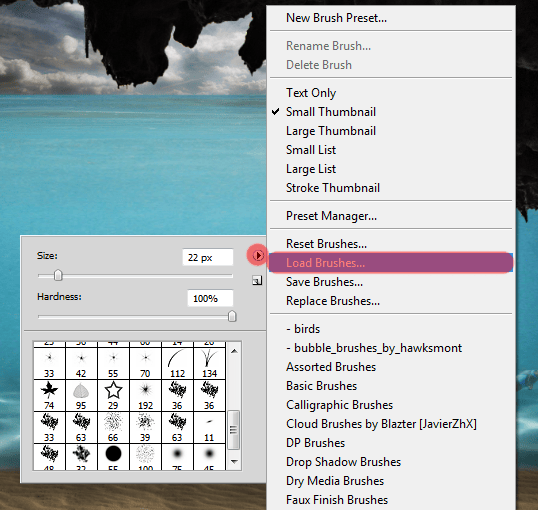This screenshot has width=538, height=510.
Task: Click the Hardness slider handle
Action: pos(232,316)
